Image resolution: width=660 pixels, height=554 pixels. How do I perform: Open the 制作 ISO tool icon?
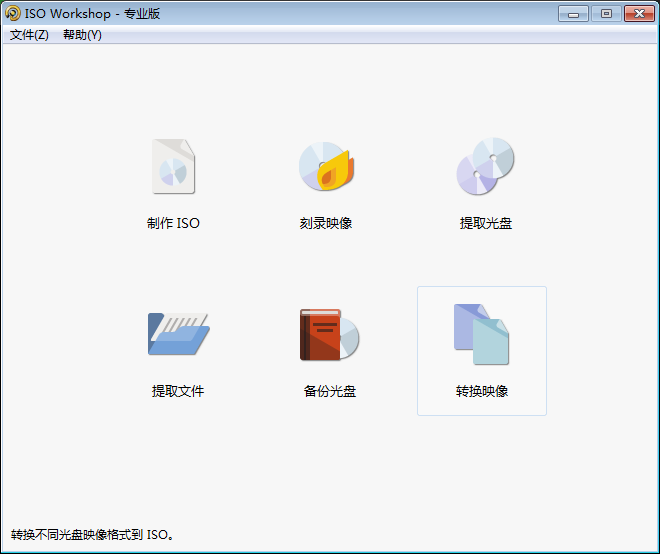(173, 166)
